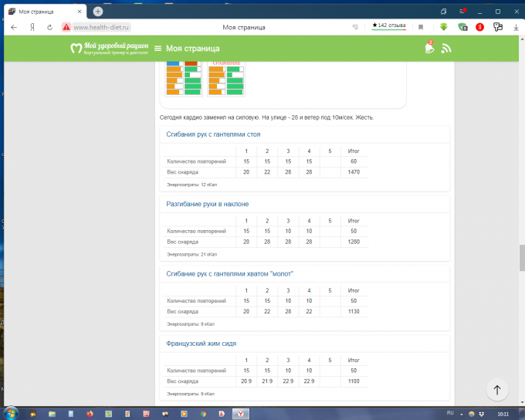Reload the page with refresh icon
Screen dimensions: 525x420
coord(50,26)
